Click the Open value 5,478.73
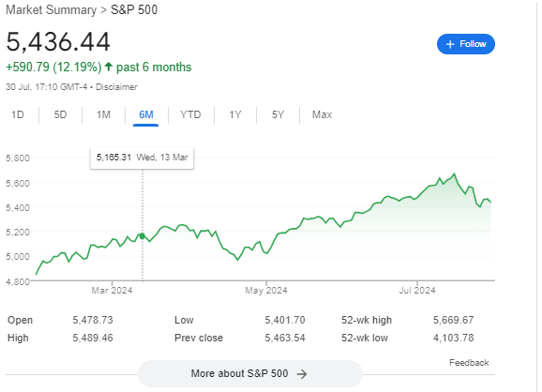542x392 pixels. (93, 320)
